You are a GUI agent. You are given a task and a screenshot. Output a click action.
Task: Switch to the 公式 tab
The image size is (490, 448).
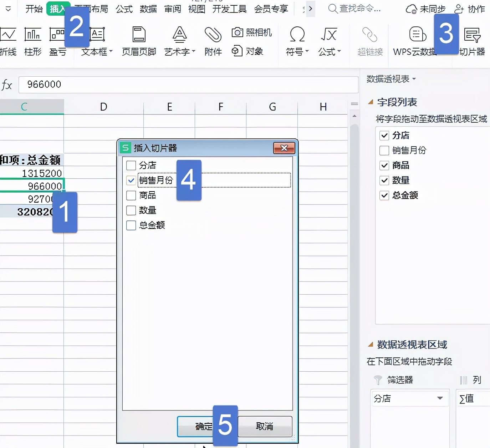click(x=124, y=9)
